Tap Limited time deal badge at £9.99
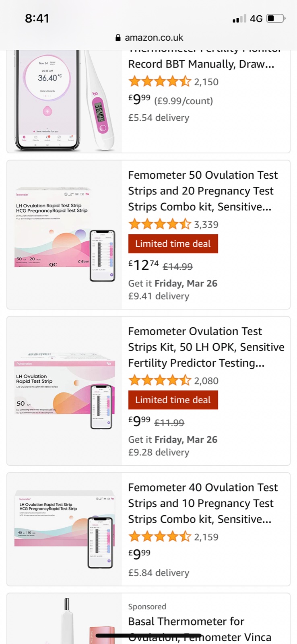The width and height of the screenshot is (297, 644). pyautogui.click(x=173, y=400)
